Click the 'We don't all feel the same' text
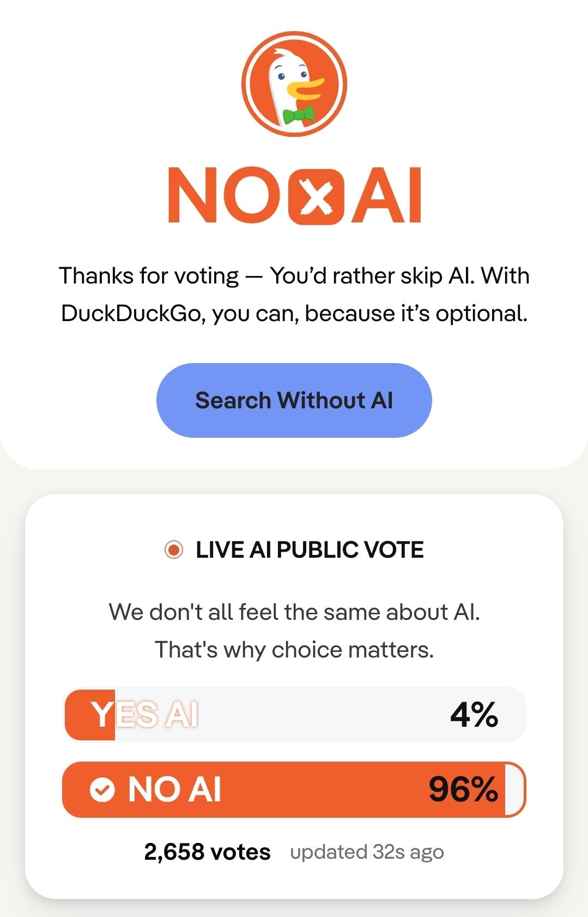588x917 pixels. [x=294, y=612]
